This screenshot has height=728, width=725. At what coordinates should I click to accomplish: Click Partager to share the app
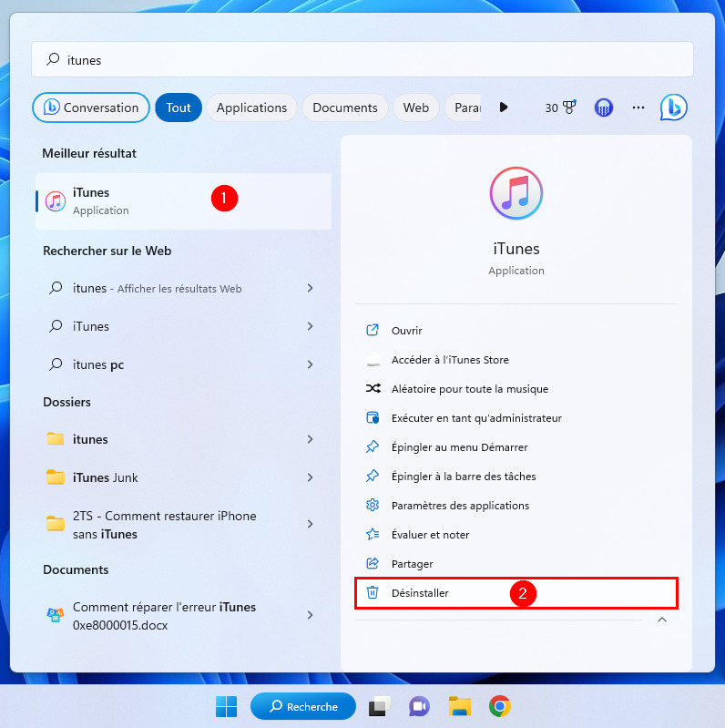[x=516, y=564]
